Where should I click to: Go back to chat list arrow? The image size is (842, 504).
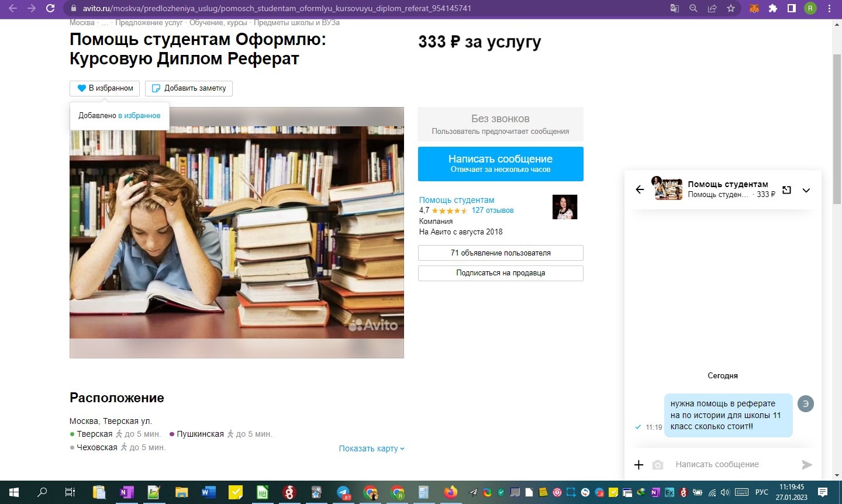pyautogui.click(x=640, y=189)
